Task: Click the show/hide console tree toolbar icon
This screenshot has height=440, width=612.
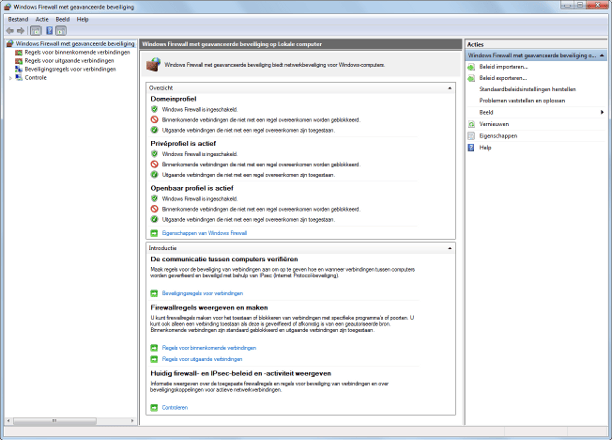Action: click(36, 30)
